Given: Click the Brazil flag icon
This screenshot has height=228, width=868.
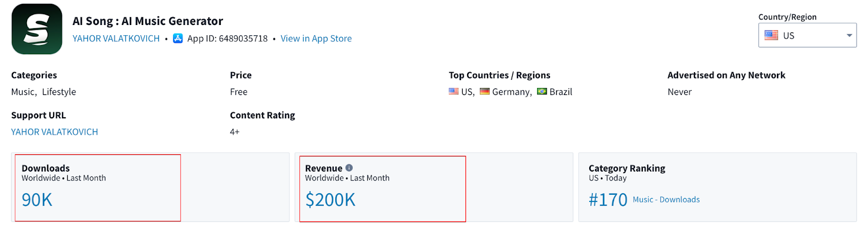Looking at the screenshot, I should coord(542,92).
